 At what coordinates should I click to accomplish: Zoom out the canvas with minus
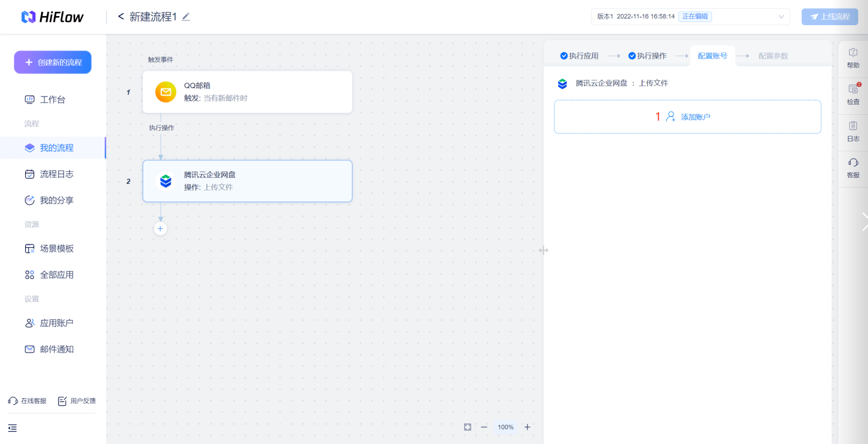pyautogui.click(x=484, y=427)
